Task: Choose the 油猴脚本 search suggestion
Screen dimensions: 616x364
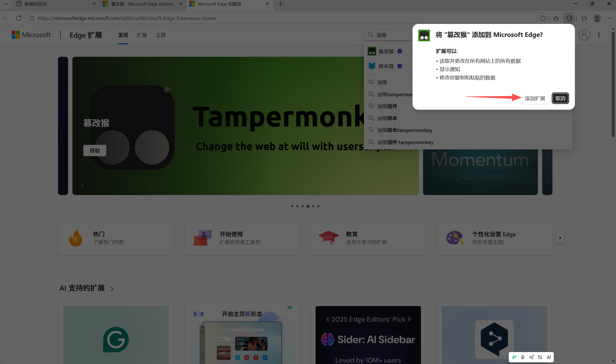Action: tap(468, 118)
